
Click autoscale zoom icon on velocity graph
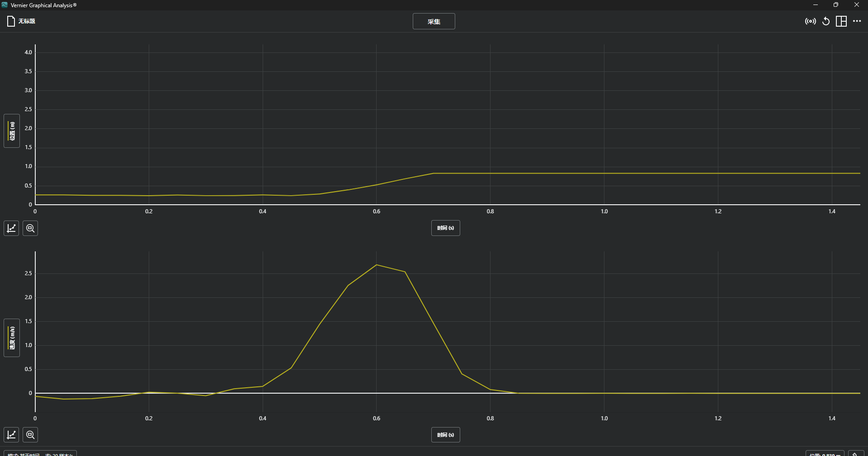click(x=30, y=435)
